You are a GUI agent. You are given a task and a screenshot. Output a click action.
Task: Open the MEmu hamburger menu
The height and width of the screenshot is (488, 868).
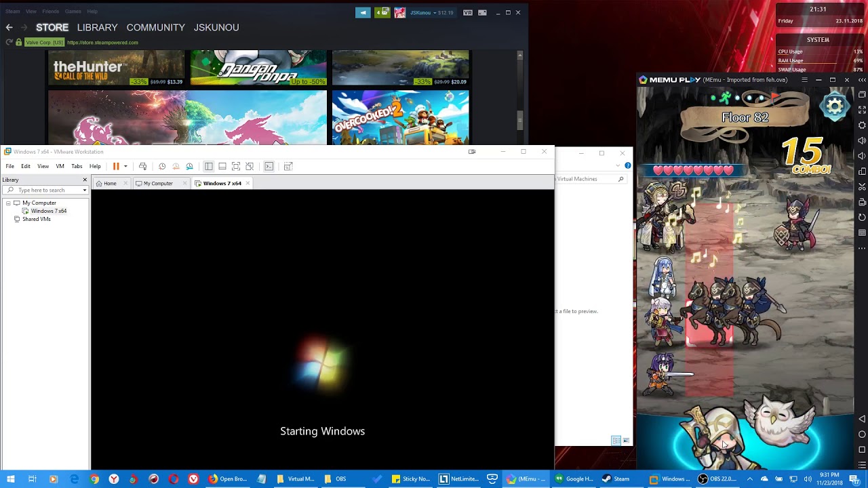click(804, 80)
